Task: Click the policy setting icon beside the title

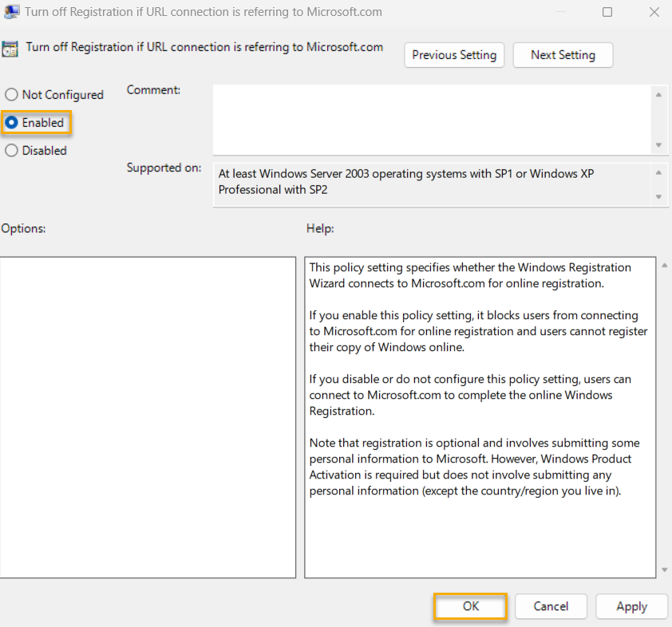Action: click(12, 48)
